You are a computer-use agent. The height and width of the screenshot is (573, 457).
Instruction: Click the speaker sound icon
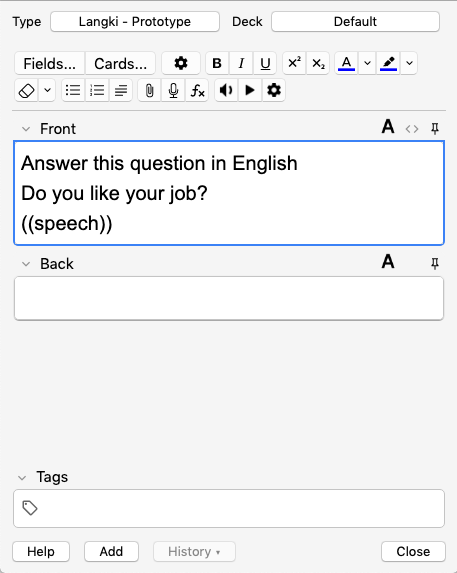pos(226,90)
